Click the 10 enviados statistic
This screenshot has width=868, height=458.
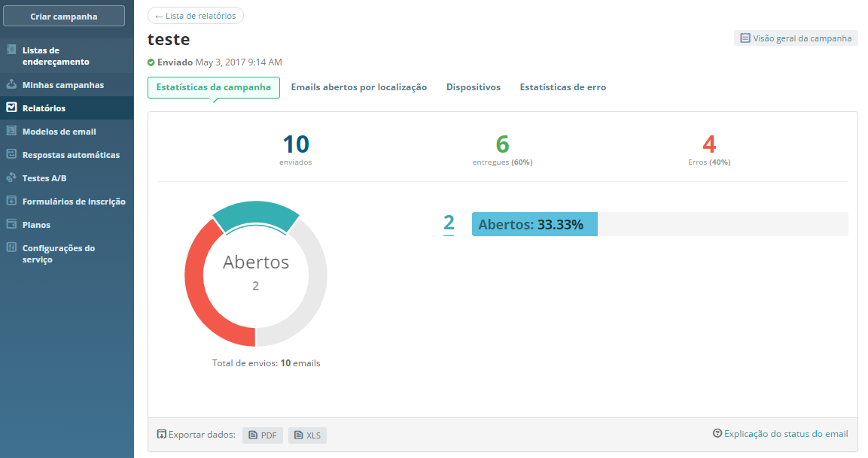(296, 150)
